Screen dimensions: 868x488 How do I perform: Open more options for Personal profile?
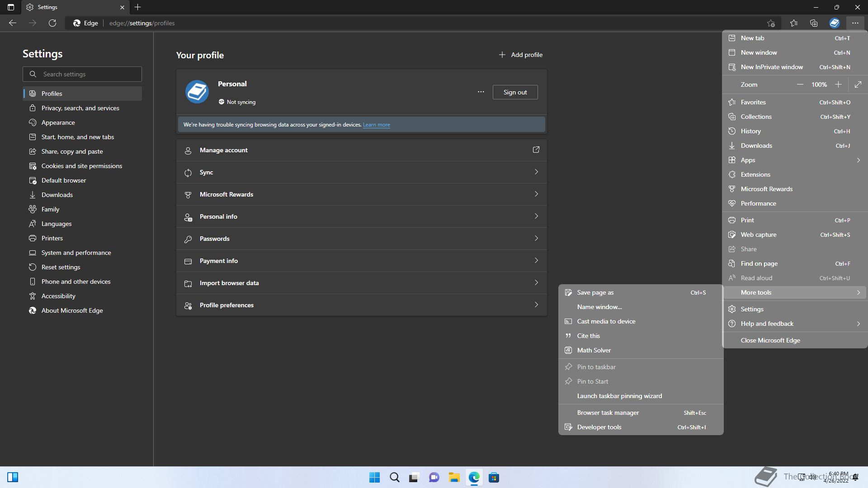481,92
